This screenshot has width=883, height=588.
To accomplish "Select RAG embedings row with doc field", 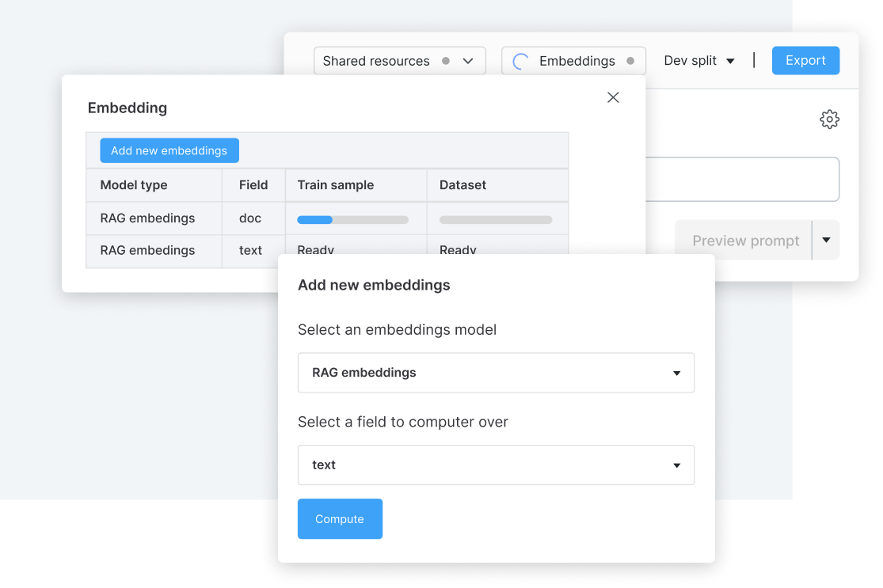I will 327,218.
